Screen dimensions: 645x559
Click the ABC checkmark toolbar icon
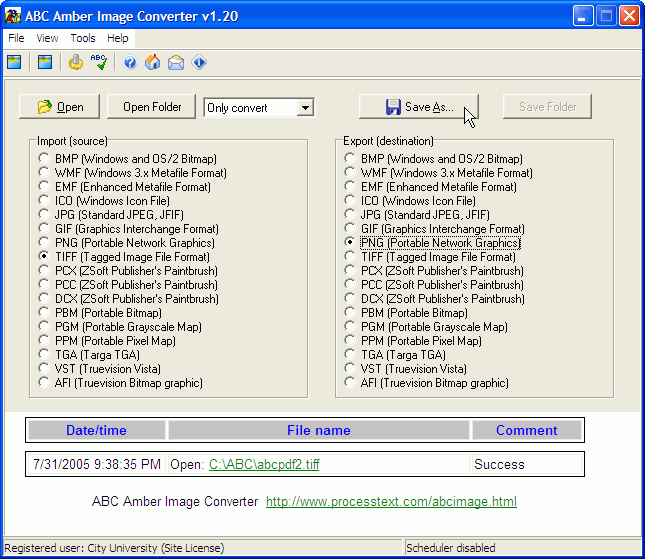pyautogui.click(x=99, y=63)
